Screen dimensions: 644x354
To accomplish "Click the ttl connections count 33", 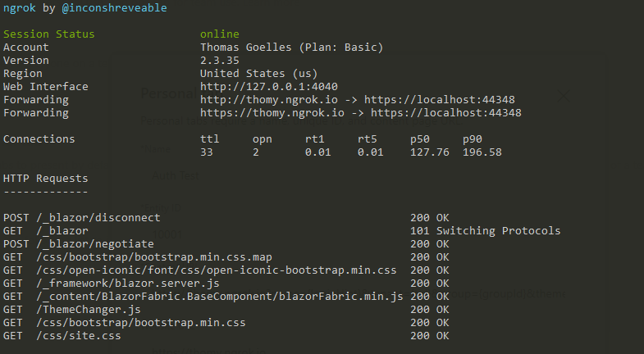I will coord(207,152).
